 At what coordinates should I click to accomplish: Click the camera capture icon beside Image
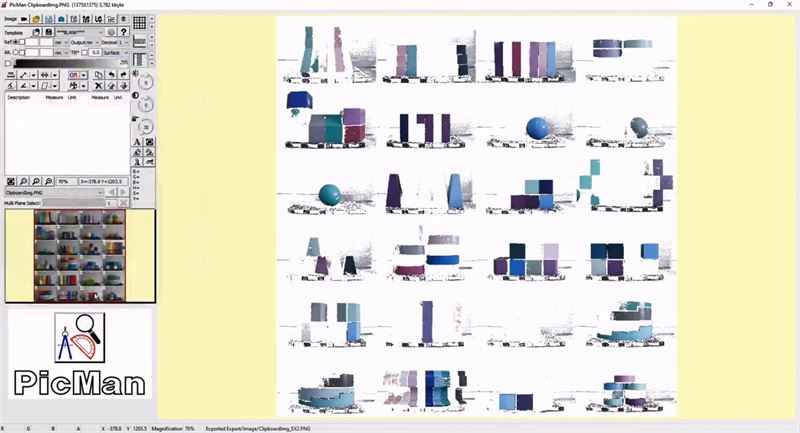click(23, 19)
